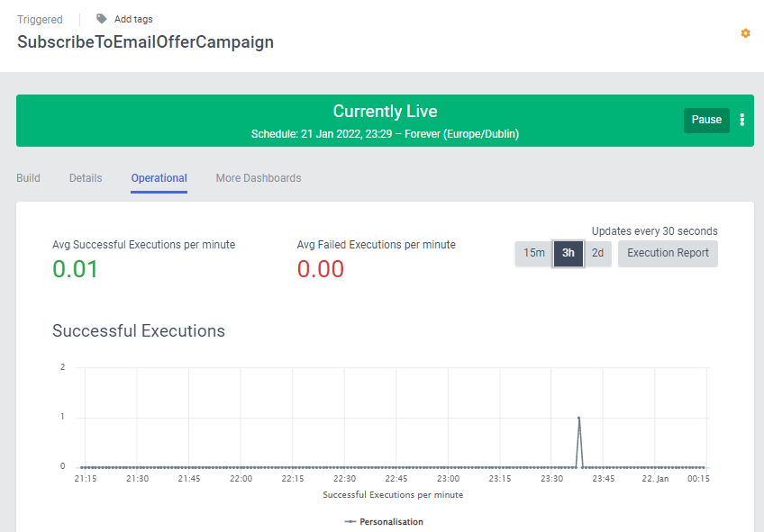Select the Operational tab
764x532 pixels.
(x=159, y=178)
